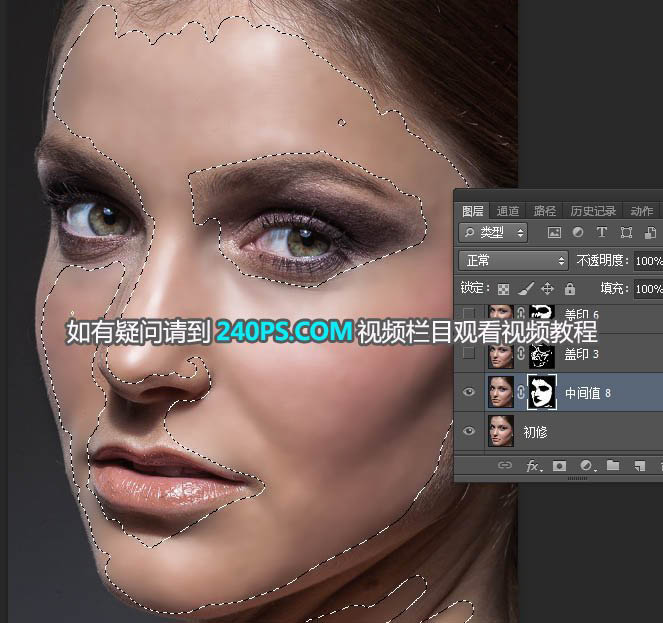Lock layer position move icon
Screen dimensions: 663x623
click(x=547, y=289)
